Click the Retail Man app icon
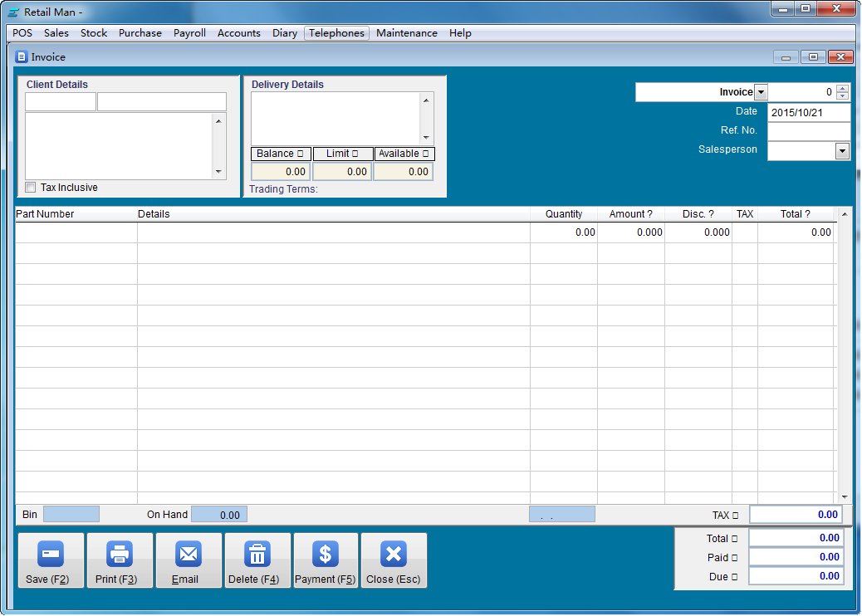Viewport: 862px width, 616px height. click(x=13, y=12)
